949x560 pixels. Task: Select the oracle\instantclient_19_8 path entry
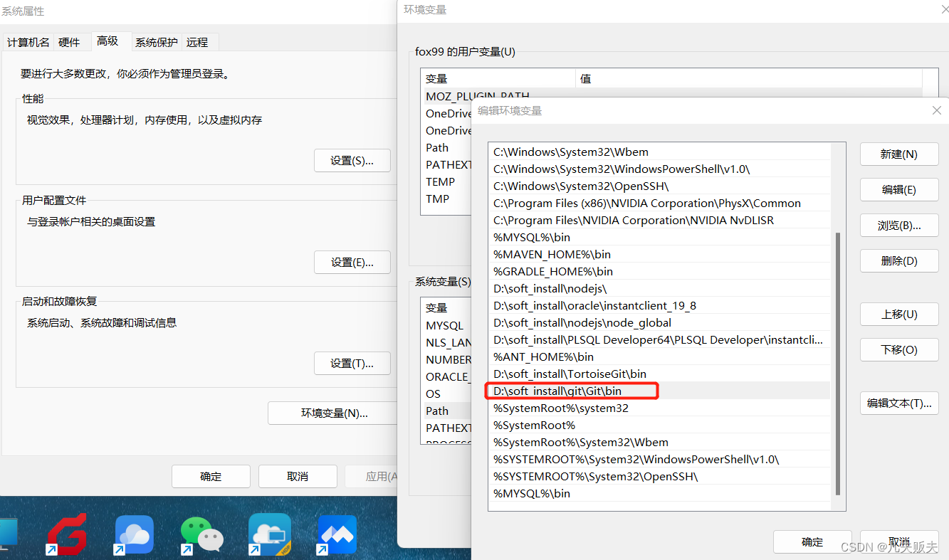tap(659, 305)
